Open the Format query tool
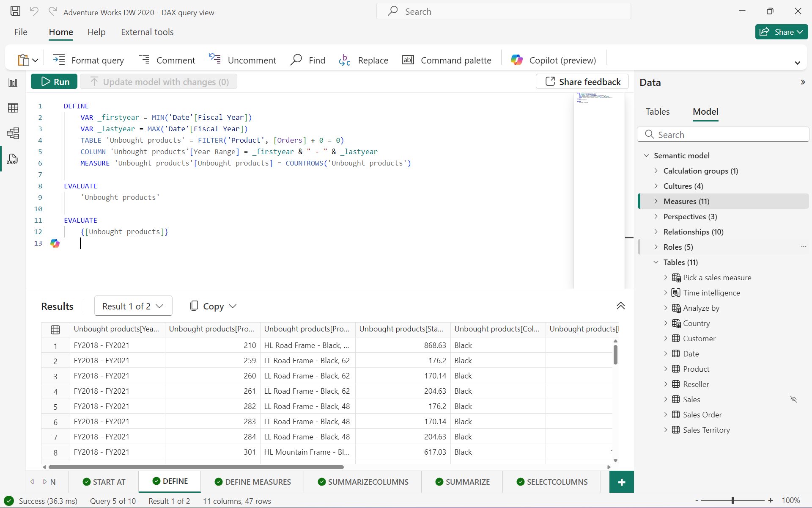Image resolution: width=812 pixels, height=508 pixels. coord(88,60)
